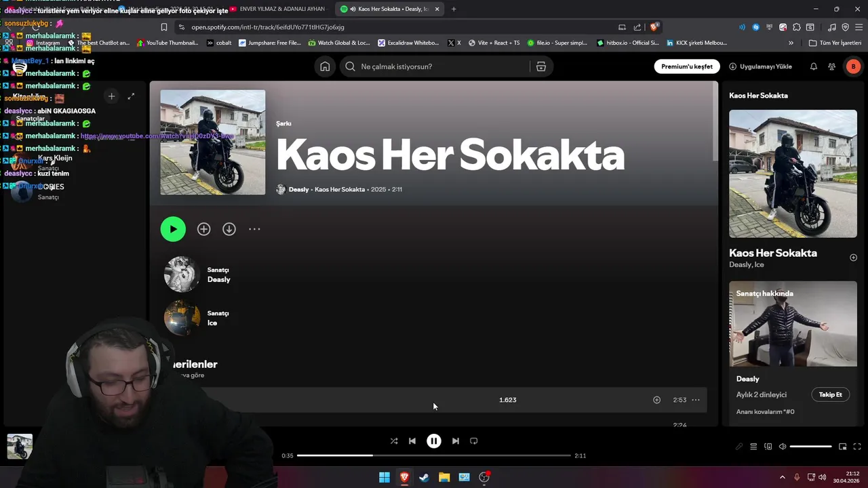Open the Browse icon beside the search field
The width and height of the screenshot is (868, 488).
point(541,66)
